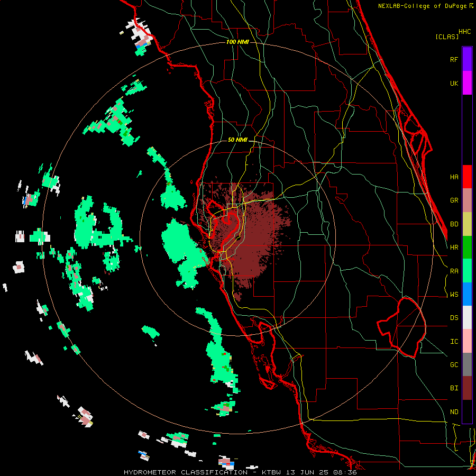Click the UK magenta legend color swatch
The height and width of the screenshot is (476, 476).
click(x=467, y=83)
